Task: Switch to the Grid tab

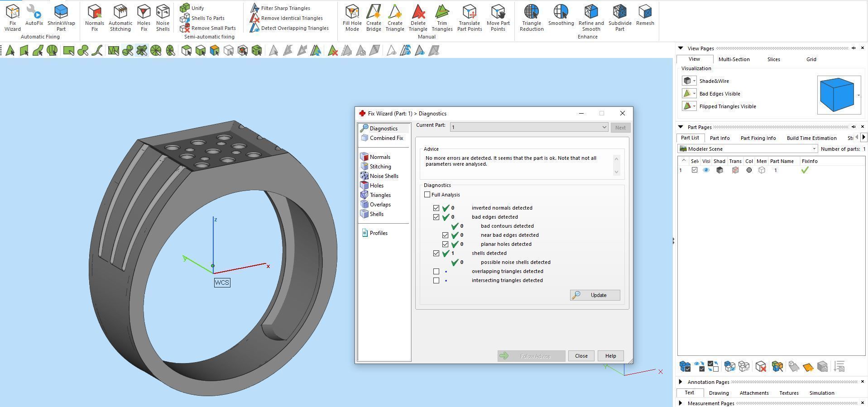Action: point(811,59)
